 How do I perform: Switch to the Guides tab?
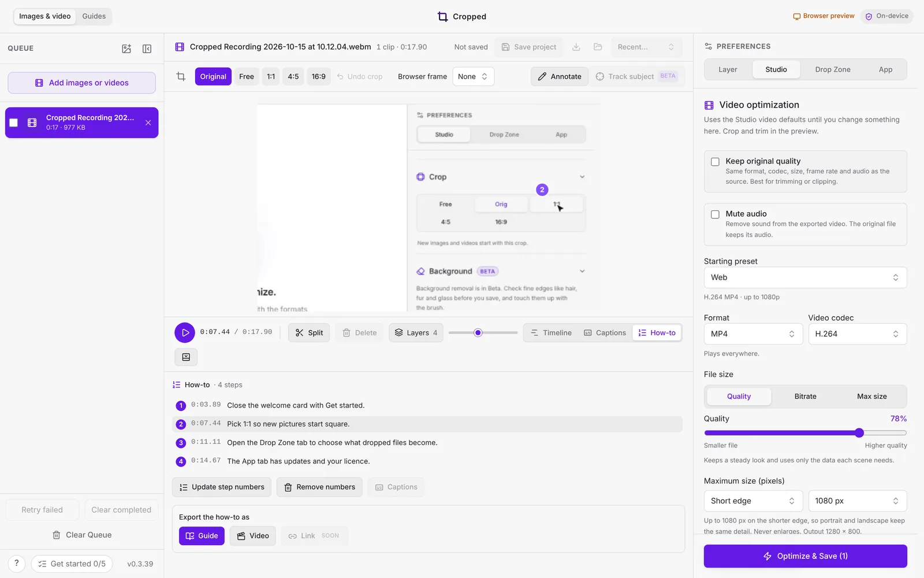coord(94,16)
